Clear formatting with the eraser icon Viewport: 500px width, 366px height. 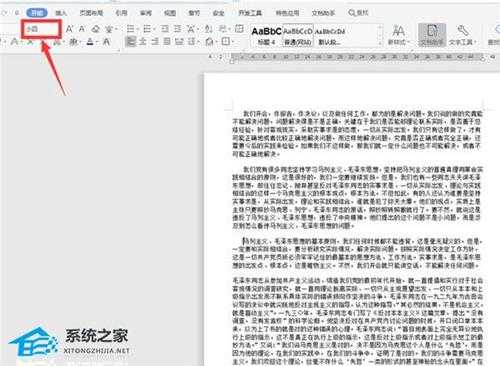[96, 29]
